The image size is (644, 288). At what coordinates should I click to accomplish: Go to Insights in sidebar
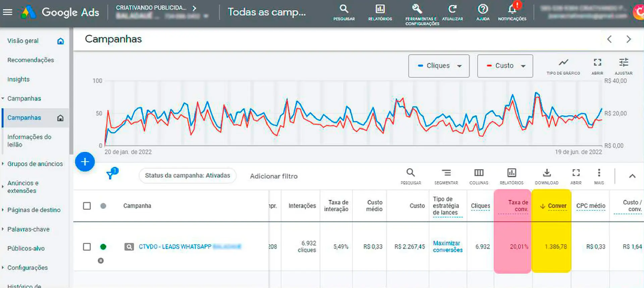(x=18, y=79)
